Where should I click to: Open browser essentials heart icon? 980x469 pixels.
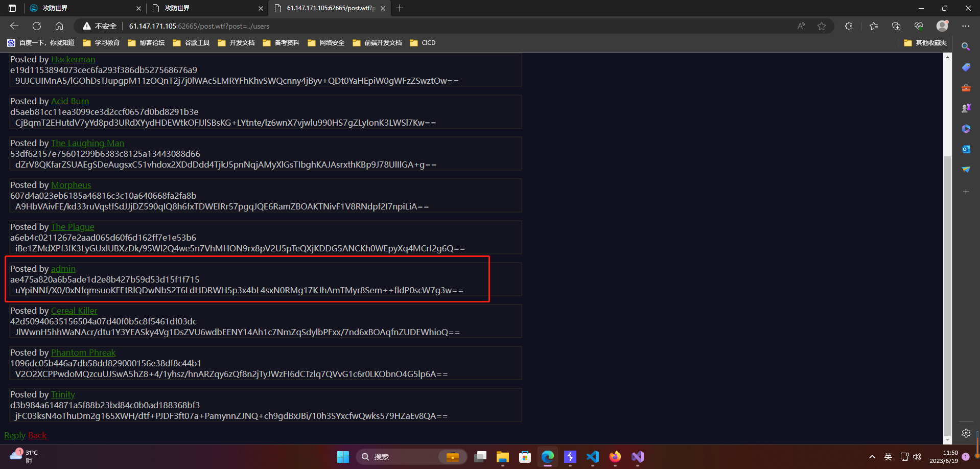pyautogui.click(x=919, y=26)
